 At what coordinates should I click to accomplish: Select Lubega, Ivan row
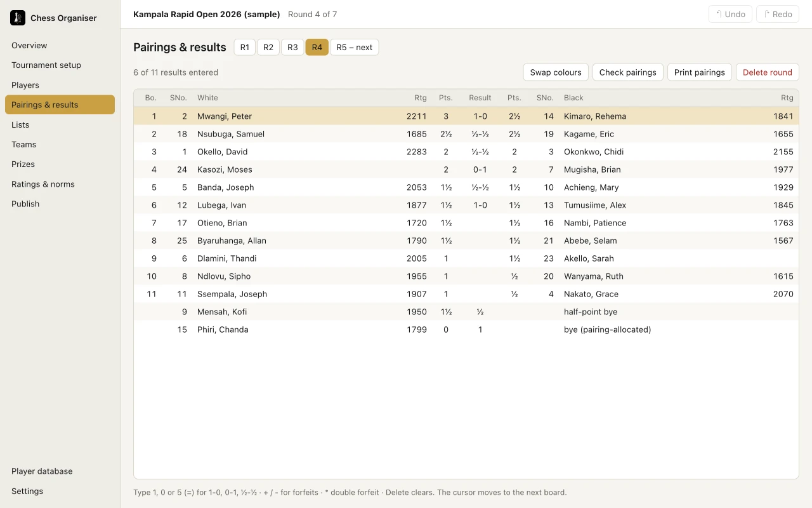click(466, 205)
